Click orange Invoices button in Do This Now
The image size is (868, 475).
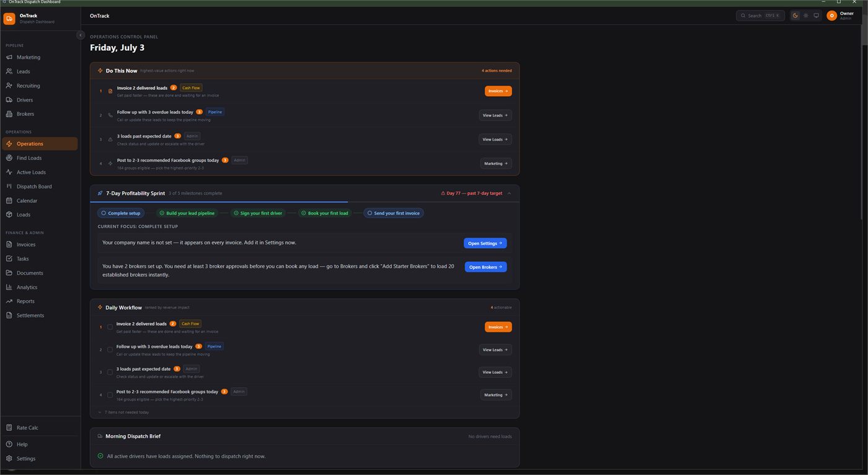pos(498,91)
